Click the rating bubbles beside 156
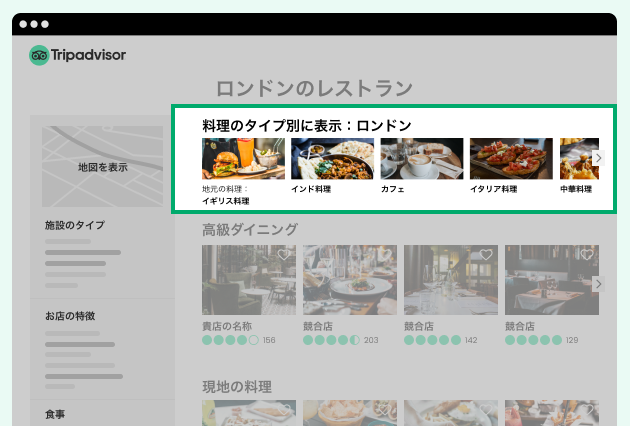 point(230,340)
